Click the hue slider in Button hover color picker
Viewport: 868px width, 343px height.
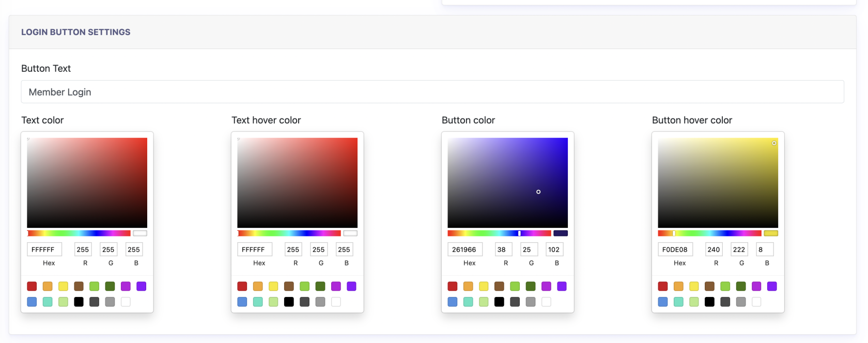click(x=710, y=233)
